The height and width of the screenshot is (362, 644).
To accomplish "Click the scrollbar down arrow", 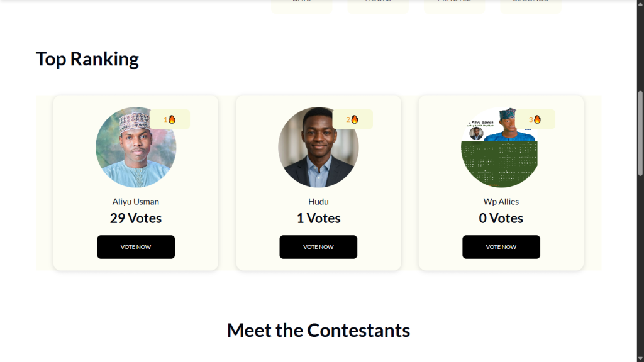I will (x=640, y=358).
